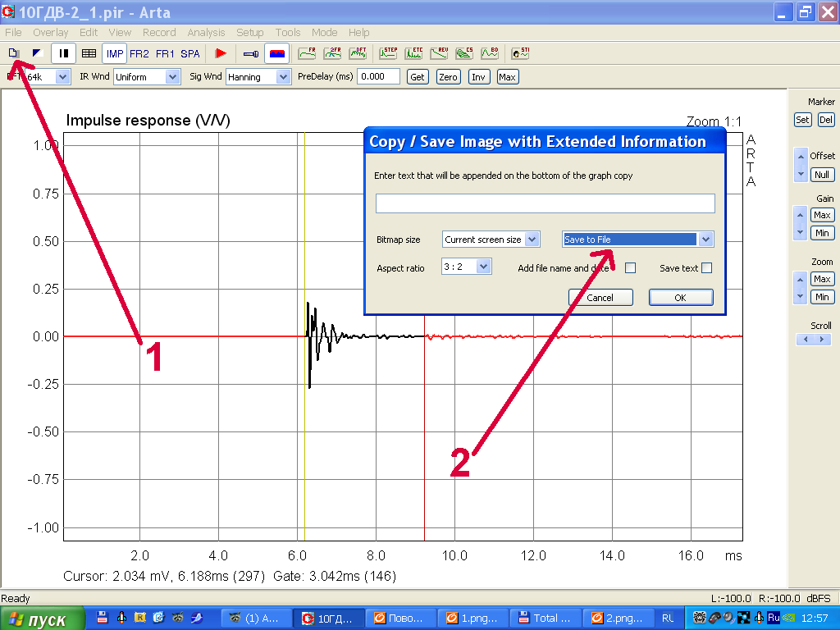Open the Windows Start (пуск) button

click(43, 619)
